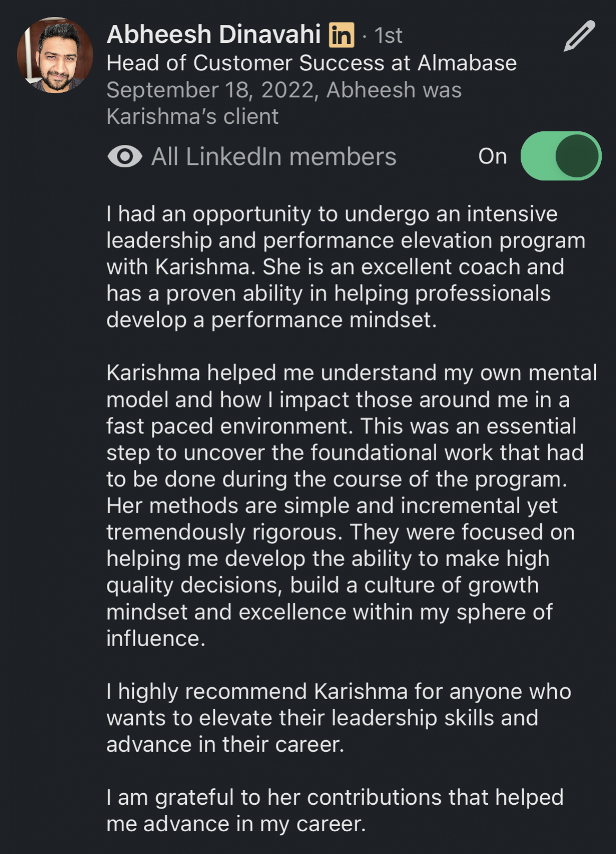Click the pencil edit icon
The image size is (616, 854).
(x=579, y=36)
